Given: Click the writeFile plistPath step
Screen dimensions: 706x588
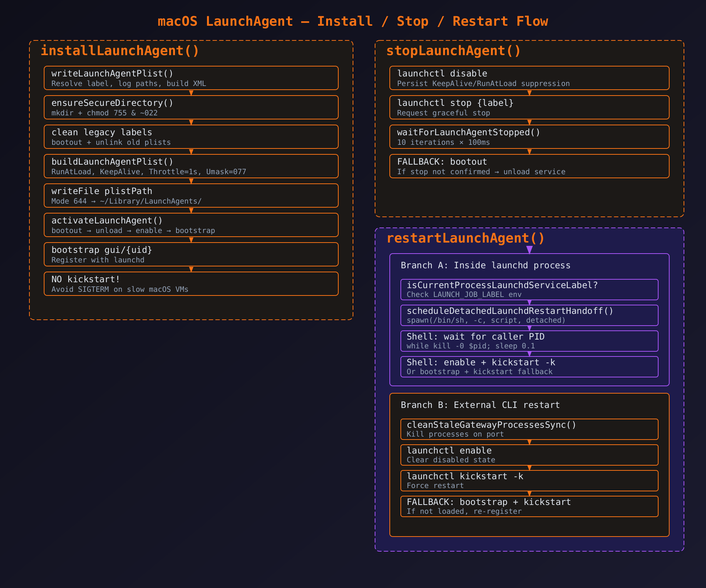Looking at the screenshot, I should 191,196.
